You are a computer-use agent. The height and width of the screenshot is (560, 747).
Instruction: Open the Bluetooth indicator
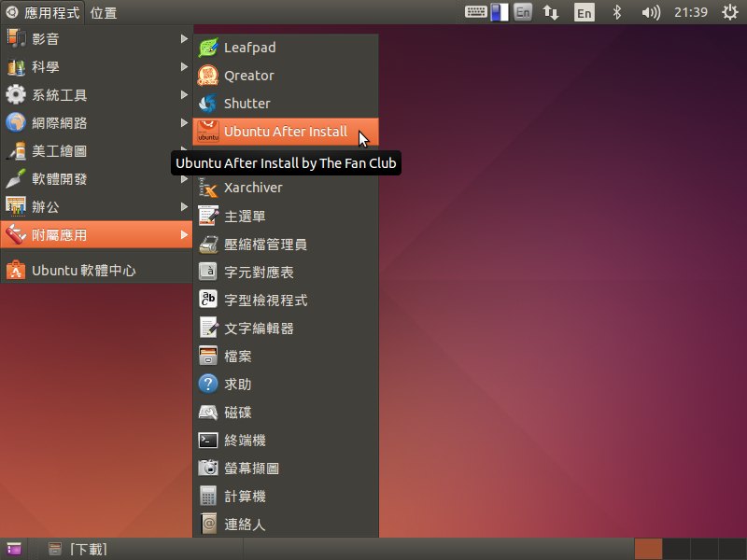click(x=617, y=12)
